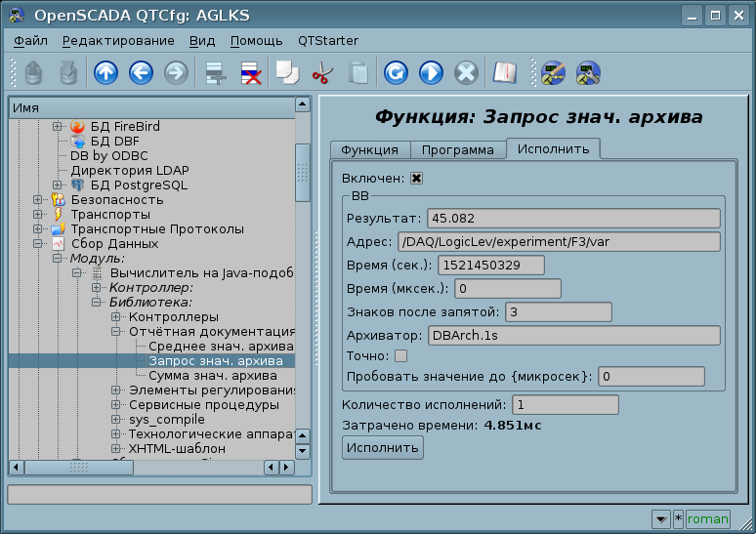Image resolution: width=756 pixels, height=534 pixels.
Task: Expand the Контроллеры tree node
Action: (x=116, y=317)
